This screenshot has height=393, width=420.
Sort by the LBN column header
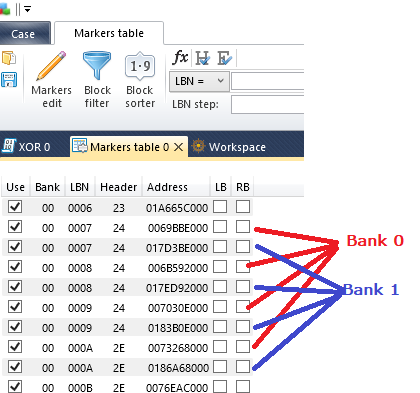(x=80, y=187)
